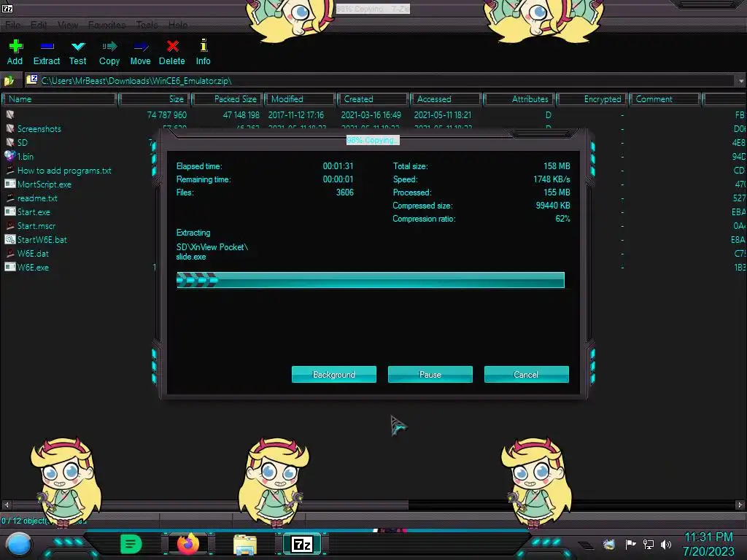Click the Background button
Viewport: 747px width, 560px height.
(334, 374)
